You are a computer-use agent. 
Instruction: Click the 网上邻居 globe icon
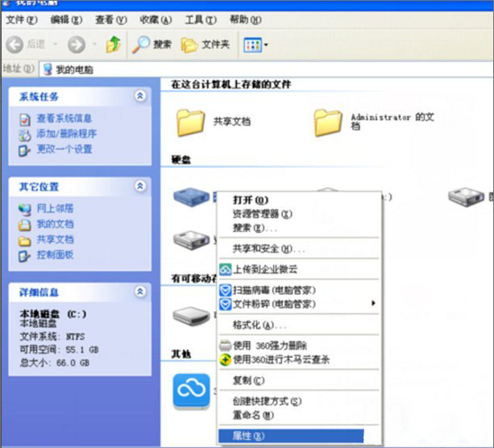(24, 209)
